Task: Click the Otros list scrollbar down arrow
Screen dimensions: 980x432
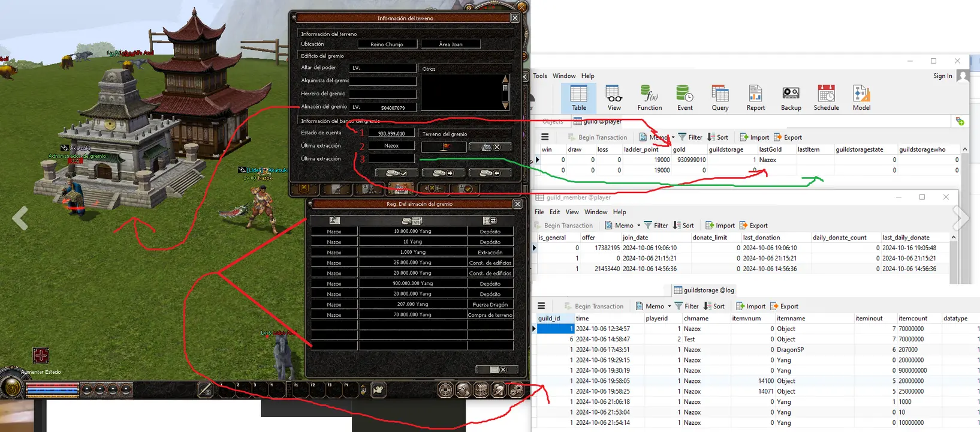Action: point(505,106)
